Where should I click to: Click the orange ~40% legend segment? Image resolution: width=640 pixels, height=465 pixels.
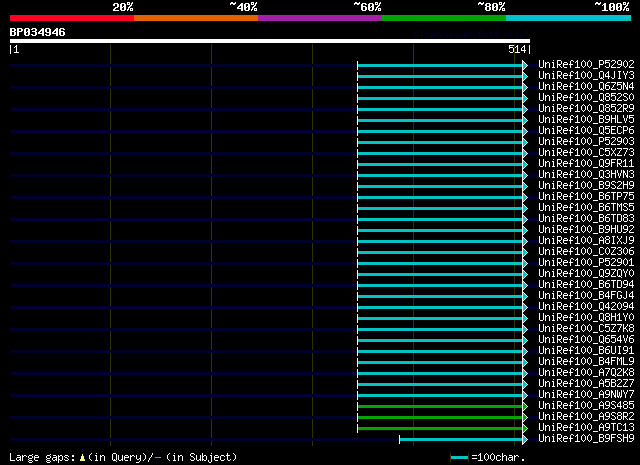[x=196, y=18]
